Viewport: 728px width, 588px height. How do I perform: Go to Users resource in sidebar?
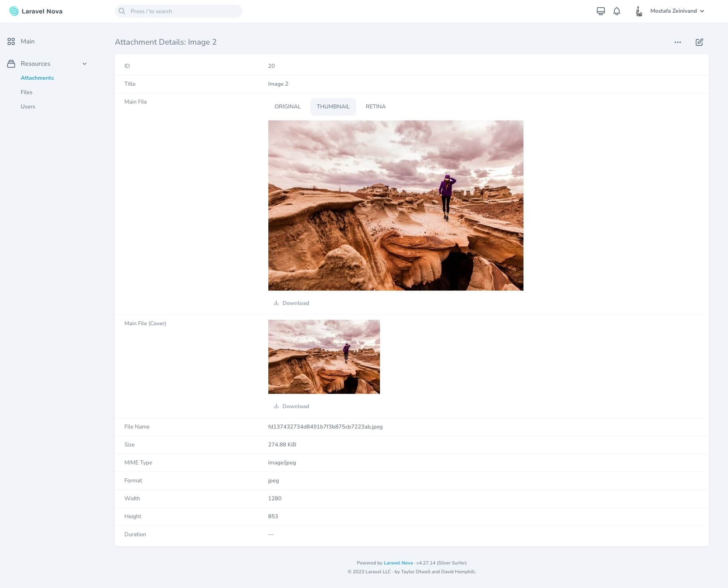coord(28,106)
